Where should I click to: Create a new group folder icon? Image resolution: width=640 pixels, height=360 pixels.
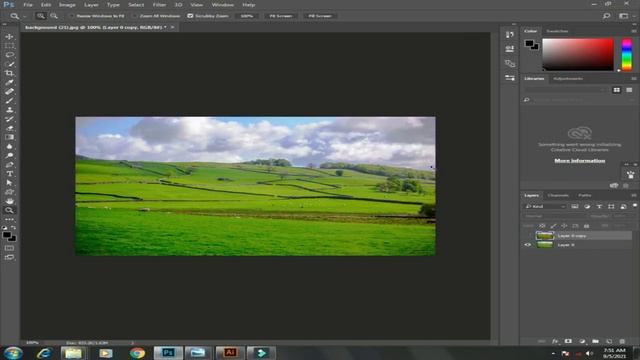(x=596, y=341)
